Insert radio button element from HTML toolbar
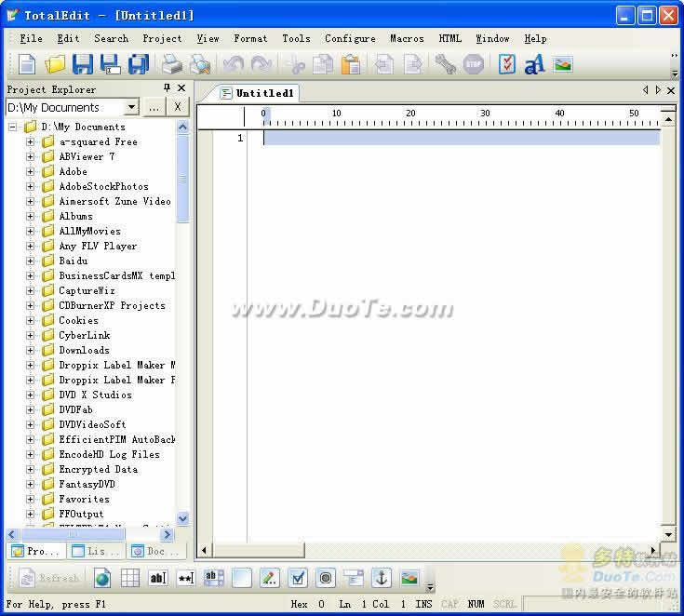The image size is (684, 616). pos(326,578)
